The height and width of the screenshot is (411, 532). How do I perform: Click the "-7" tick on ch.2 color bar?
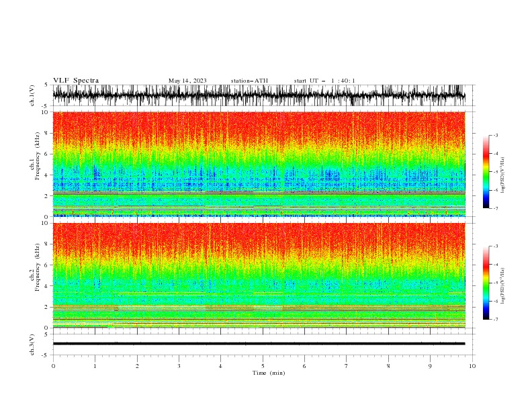point(496,320)
